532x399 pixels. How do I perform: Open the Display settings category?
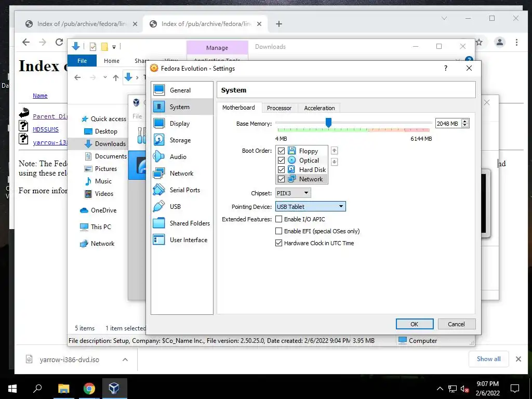coord(182,124)
